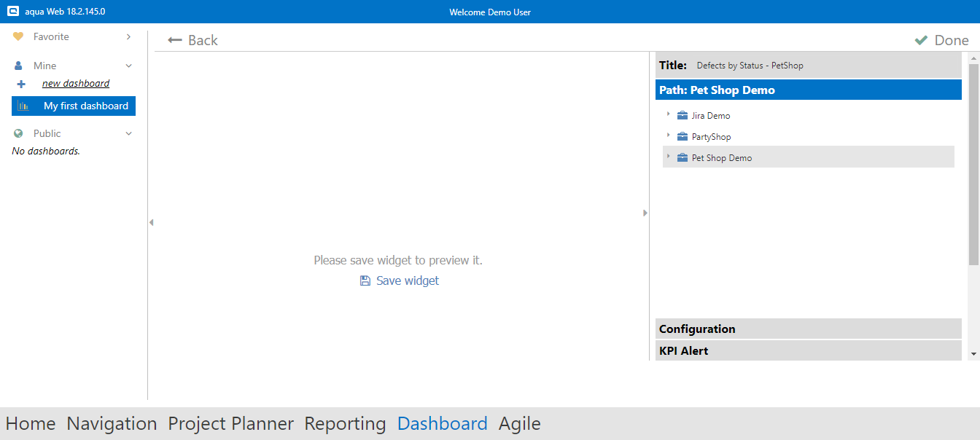This screenshot has height=440, width=980.
Task: Expand the Pet Shop Demo tree node
Action: click(x=668, y=157)
